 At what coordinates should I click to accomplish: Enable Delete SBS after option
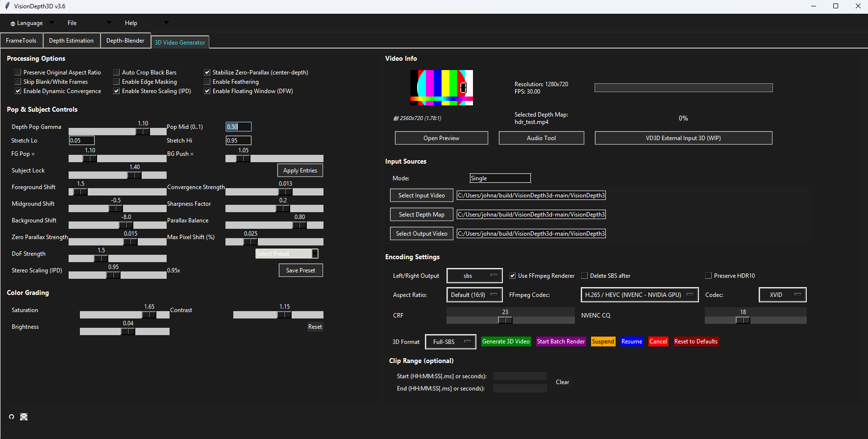pyautogui.click(x=584, y=276)
